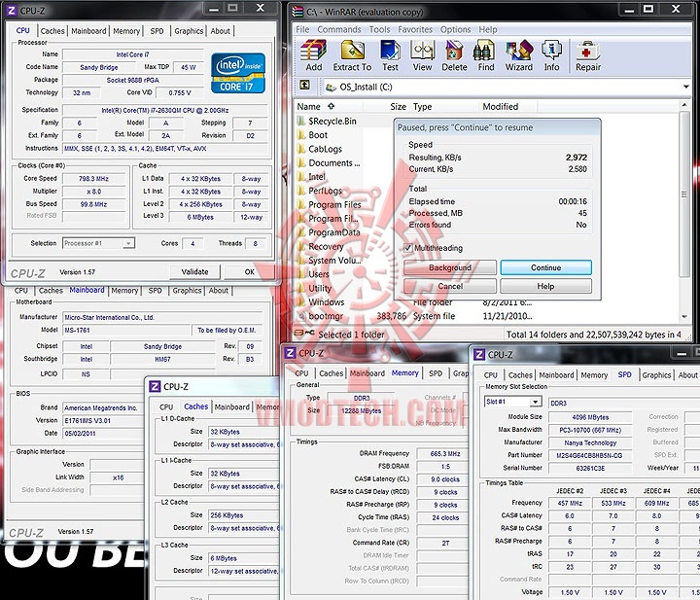
Task: Click the Background button
Action: 449,267
